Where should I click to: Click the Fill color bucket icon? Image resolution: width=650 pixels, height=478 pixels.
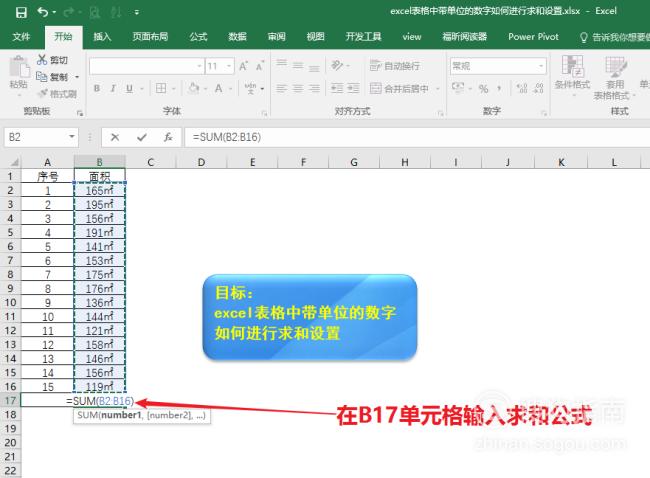pyautogui.click(x=194, y=88)
